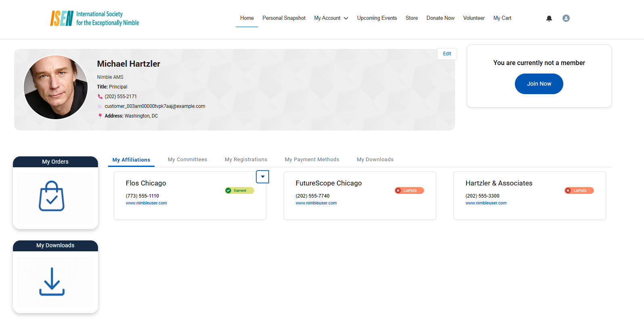Screen dimensions: 644x320
Task: Click the download arrow icon under My Downloads
Action: tap(52, 281)
